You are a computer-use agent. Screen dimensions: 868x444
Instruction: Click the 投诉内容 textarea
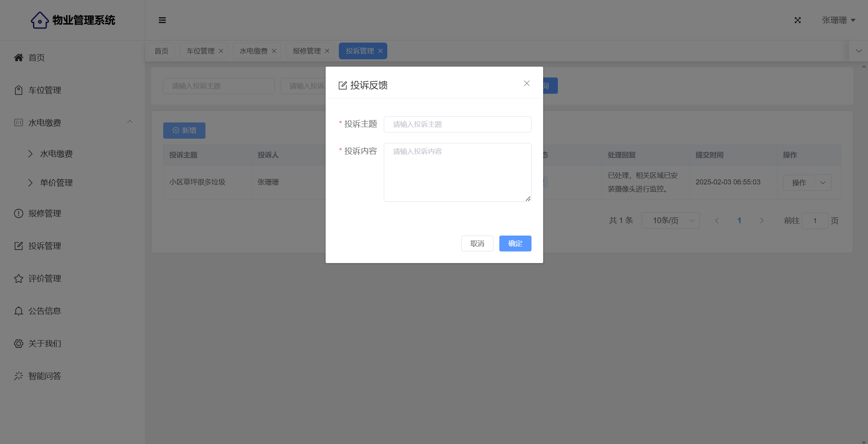click(x=457, y=172)
